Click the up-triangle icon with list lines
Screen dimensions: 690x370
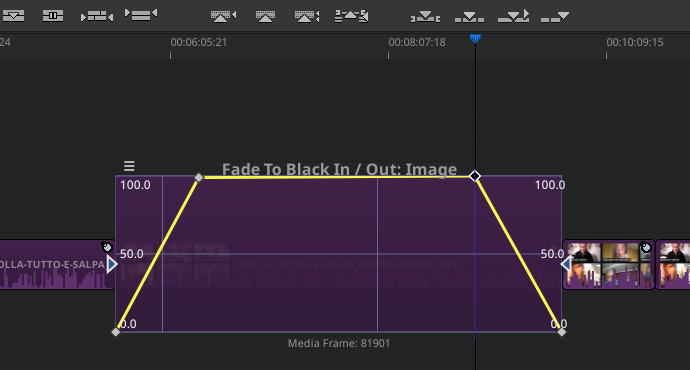pyautogui.click(x=351, y=16)
